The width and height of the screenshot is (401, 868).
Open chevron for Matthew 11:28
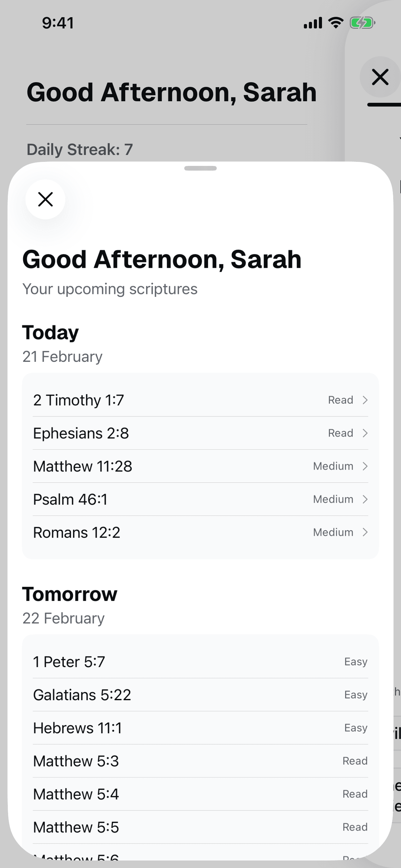coord(365,466)
